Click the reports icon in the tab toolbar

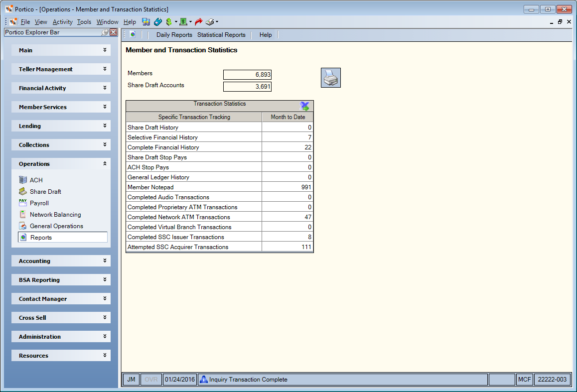click(x=133, y=34)
